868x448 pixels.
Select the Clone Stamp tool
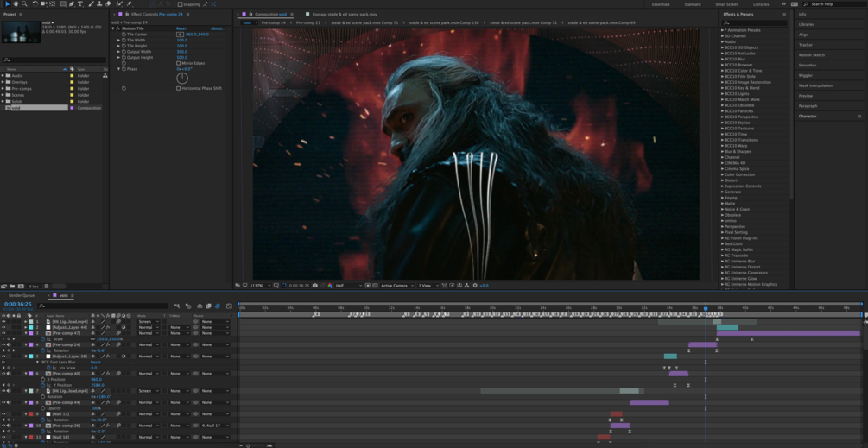click(x=99, y=3)
